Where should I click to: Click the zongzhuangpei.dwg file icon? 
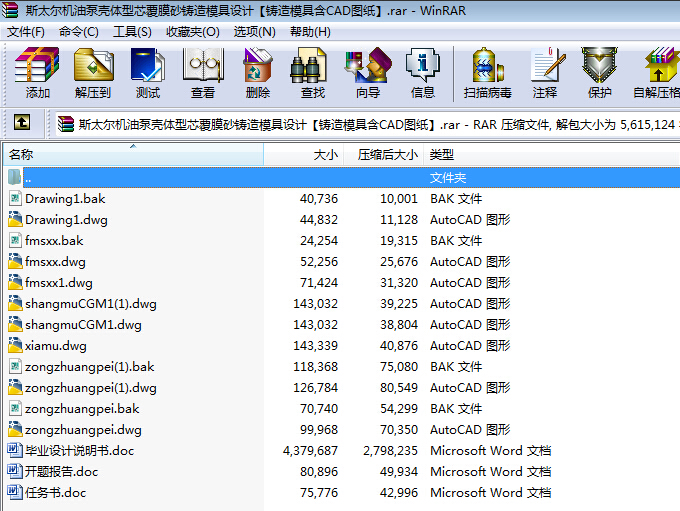[x=15, y=429]
